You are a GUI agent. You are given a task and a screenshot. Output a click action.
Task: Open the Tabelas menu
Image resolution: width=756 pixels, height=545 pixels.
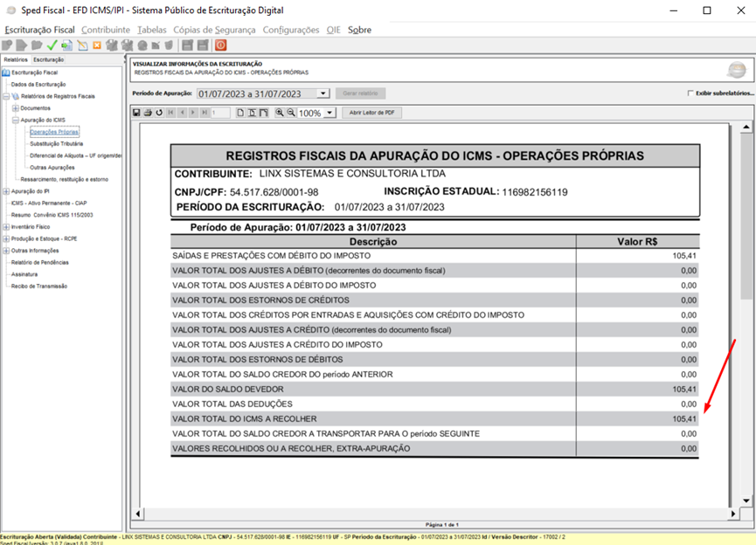(152, 30)
